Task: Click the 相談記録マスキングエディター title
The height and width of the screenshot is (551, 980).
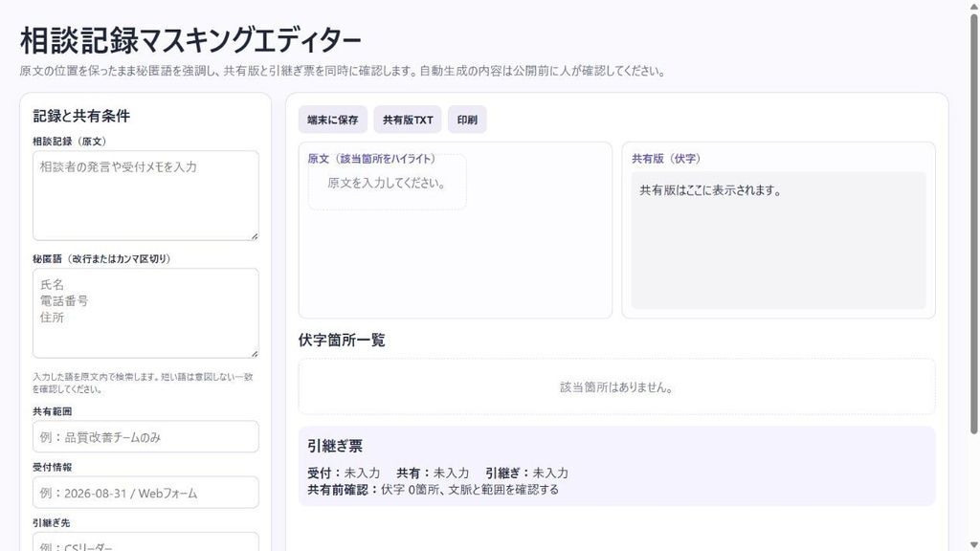Action: click(190, 40)
